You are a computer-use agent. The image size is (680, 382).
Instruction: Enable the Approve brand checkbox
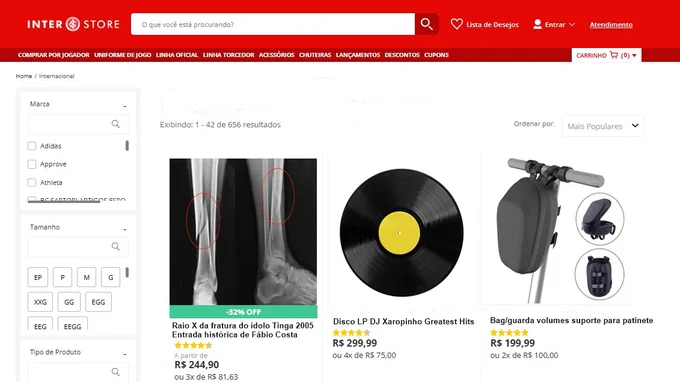32,164
